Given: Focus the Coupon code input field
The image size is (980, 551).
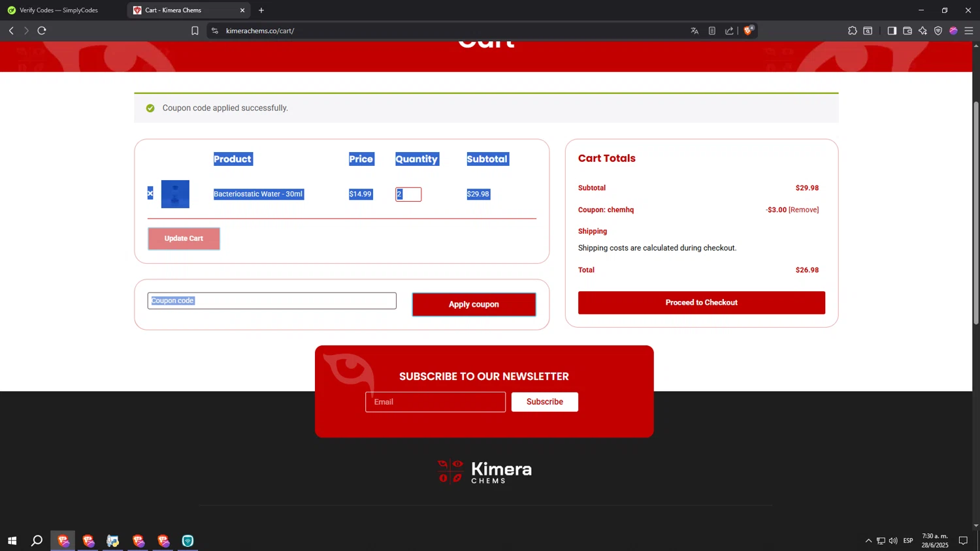Looking at the screenshot, I should 272,300.
